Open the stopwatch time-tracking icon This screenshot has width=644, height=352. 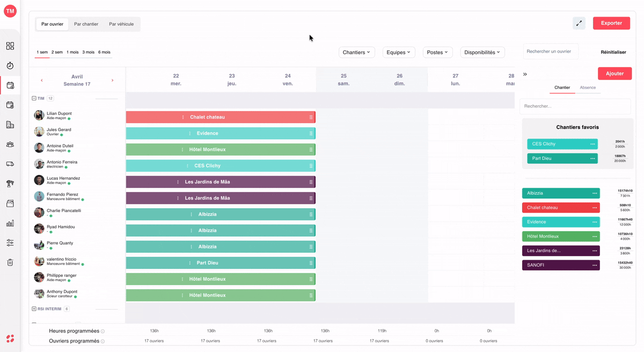[10, 65]
